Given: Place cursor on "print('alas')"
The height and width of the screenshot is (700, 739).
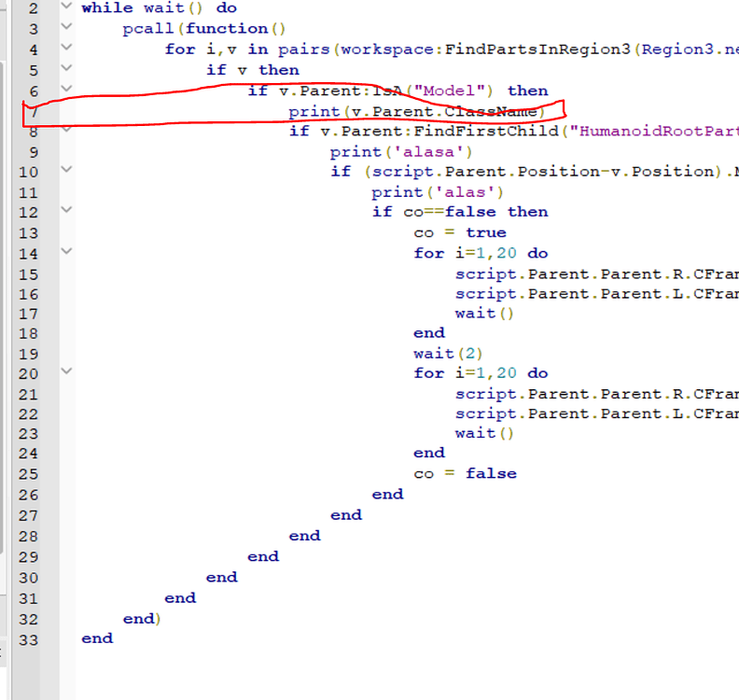Looking at the screenshot, I should 438,192.
